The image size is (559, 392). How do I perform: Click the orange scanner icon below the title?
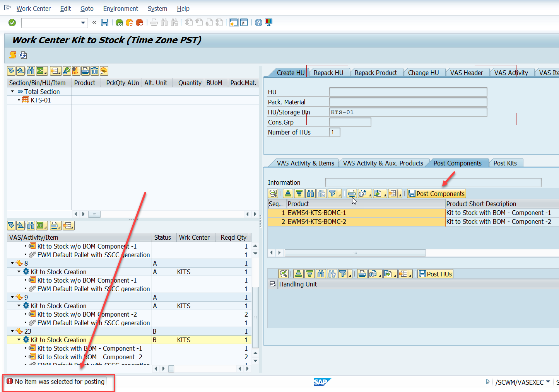pyautogui.click(x=13, y=55)
